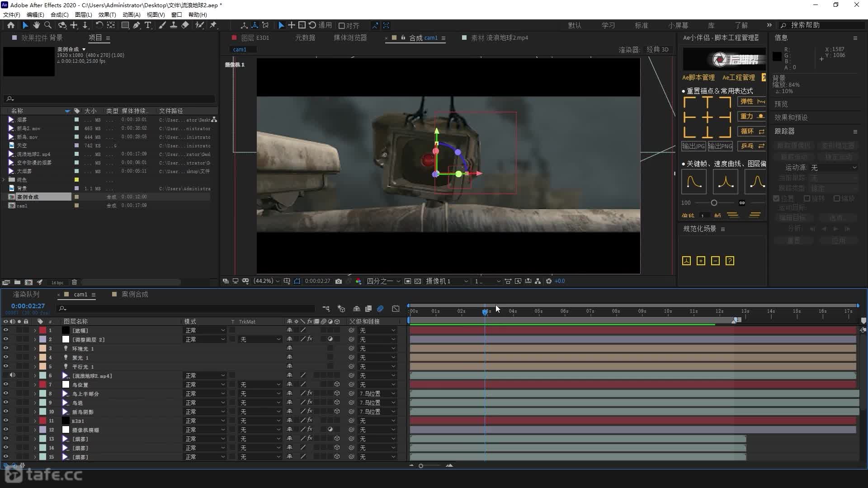Hide layer 7 鸟位置 with eye toggle

tap(6, 385)
